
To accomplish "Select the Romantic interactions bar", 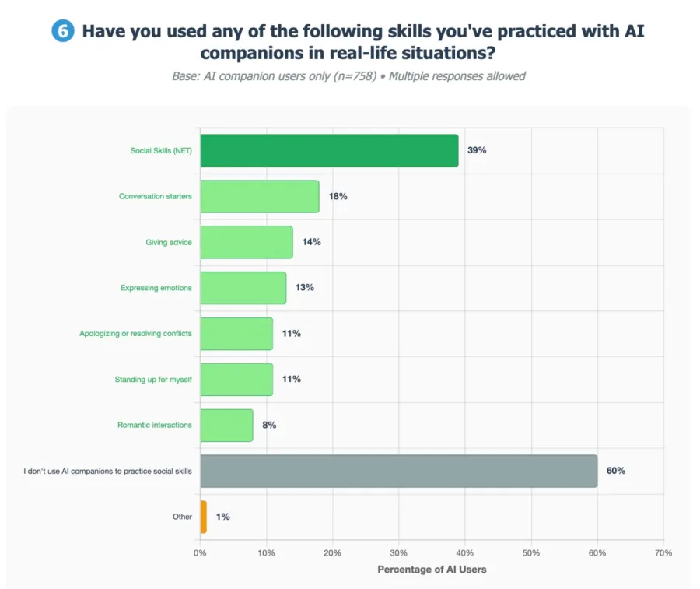I will tap(226, 426).
